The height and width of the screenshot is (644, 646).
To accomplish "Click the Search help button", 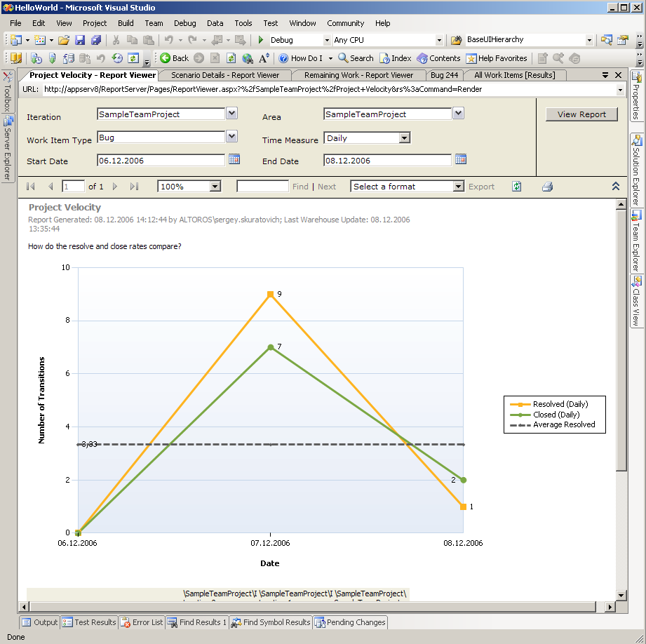I will [x=356, y=58].
